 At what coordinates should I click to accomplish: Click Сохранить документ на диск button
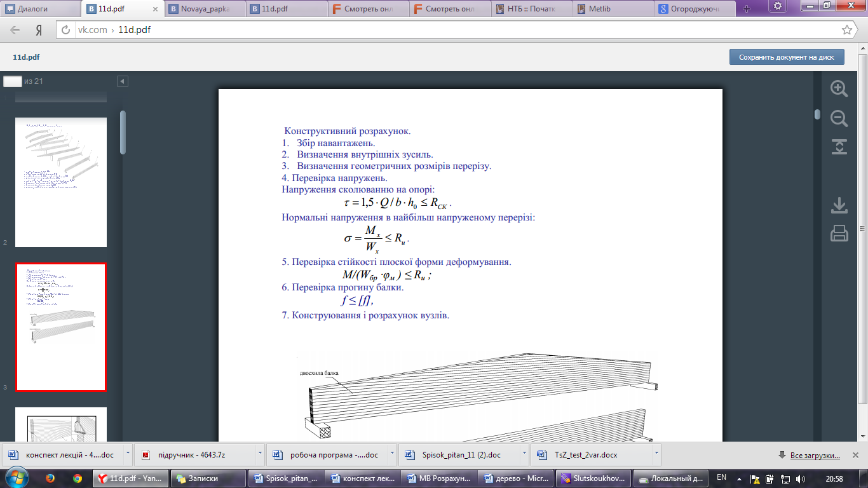tap(786, 57)
